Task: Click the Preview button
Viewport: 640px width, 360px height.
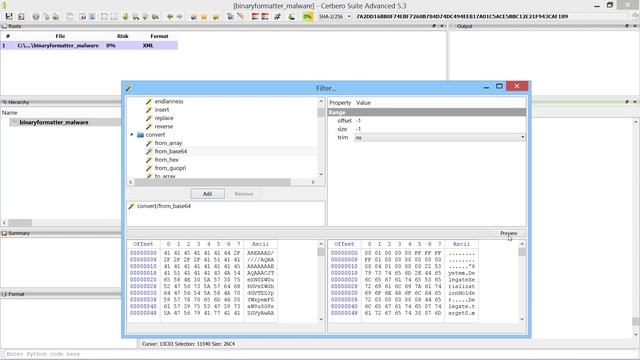Action: click(x=508, y=233)
